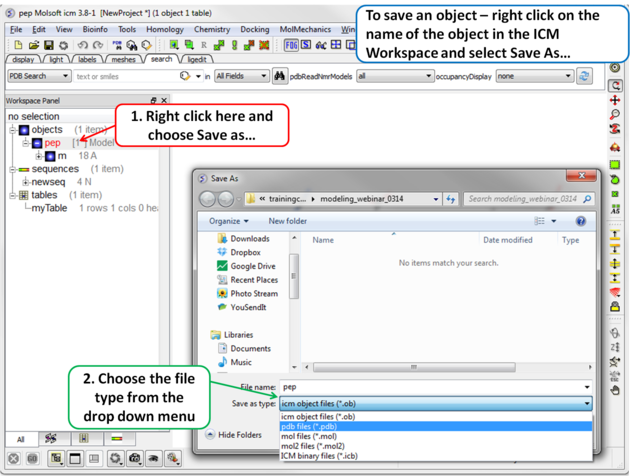Switch to the ligedit tab
This screenshot has width=630, height=476.
(196, 60)
